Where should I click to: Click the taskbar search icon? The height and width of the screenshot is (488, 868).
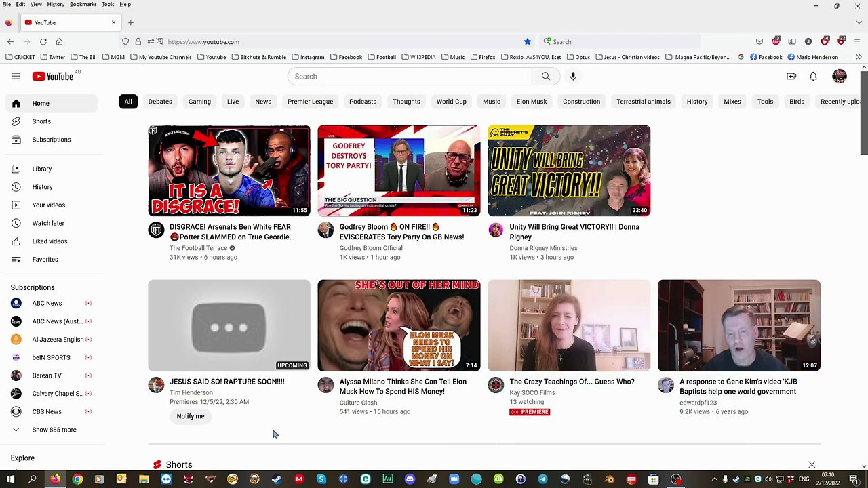coord(33,480)
